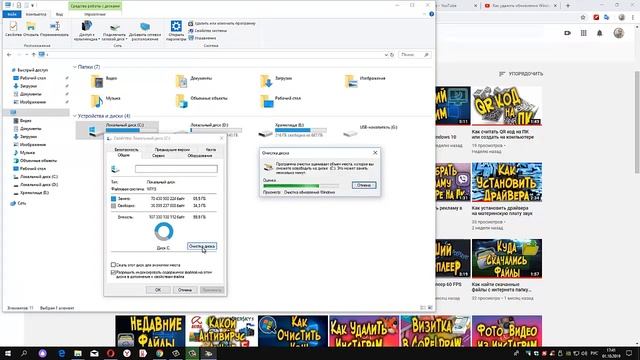This screenshot has width=640, height=360.
Task: Collapse the Папки (7) group chevron
Action: tap(75, 67)
